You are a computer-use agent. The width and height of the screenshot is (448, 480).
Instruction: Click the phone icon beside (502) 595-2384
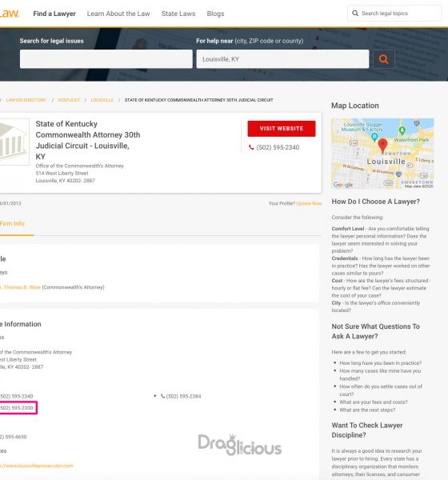(x=162, y=396)
